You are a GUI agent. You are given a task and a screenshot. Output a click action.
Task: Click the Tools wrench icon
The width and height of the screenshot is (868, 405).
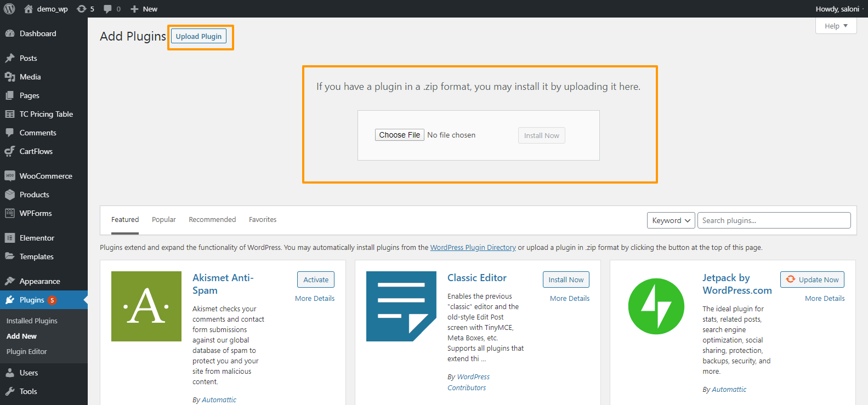[x=10, y=391]
